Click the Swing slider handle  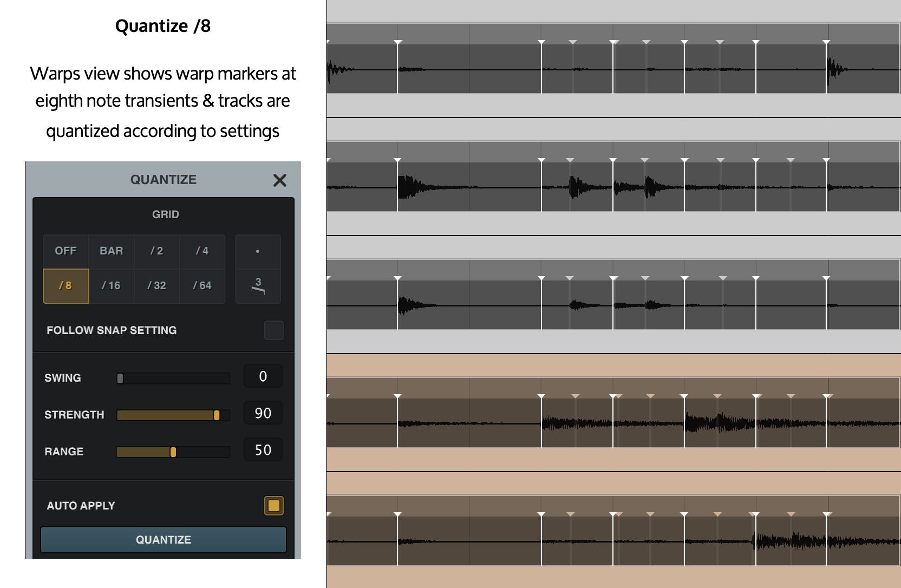tap(120, 378)
